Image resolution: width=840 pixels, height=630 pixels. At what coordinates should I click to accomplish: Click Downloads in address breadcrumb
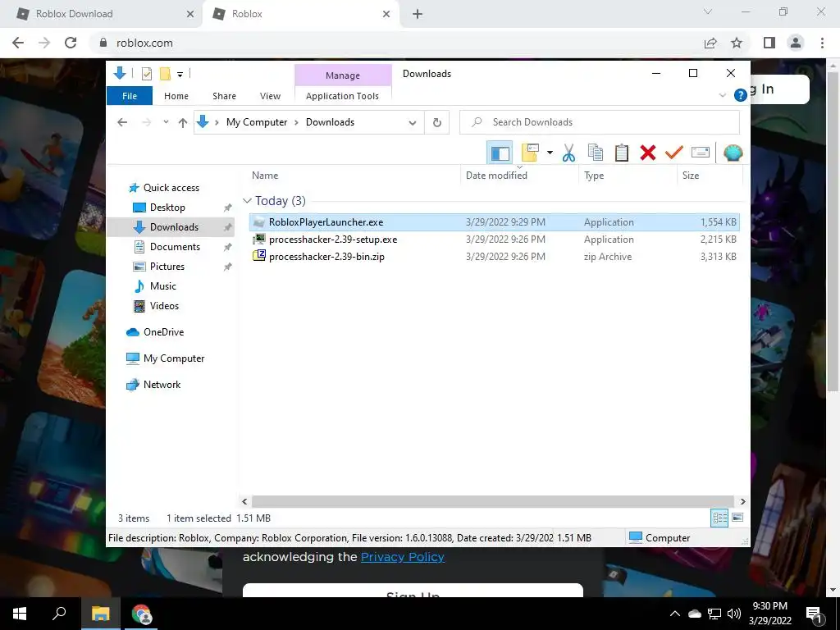pyautogui.click(x=330, y=122)
